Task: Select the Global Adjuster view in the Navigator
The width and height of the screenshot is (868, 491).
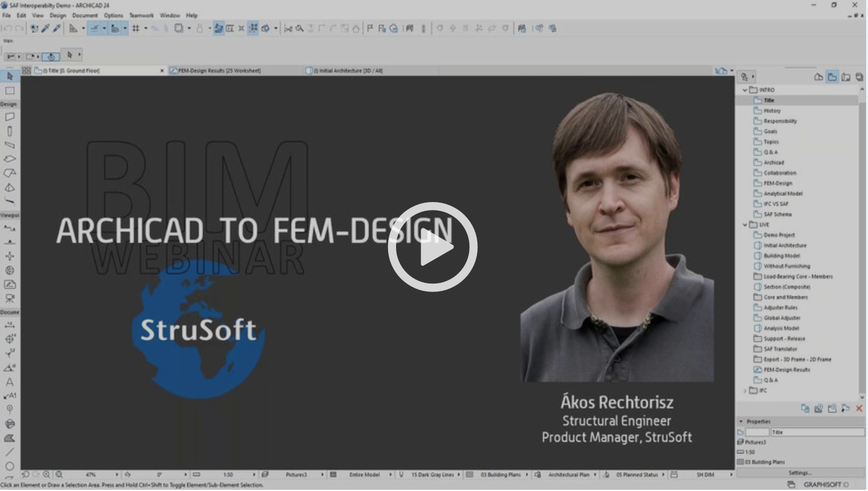Action: 782,318
